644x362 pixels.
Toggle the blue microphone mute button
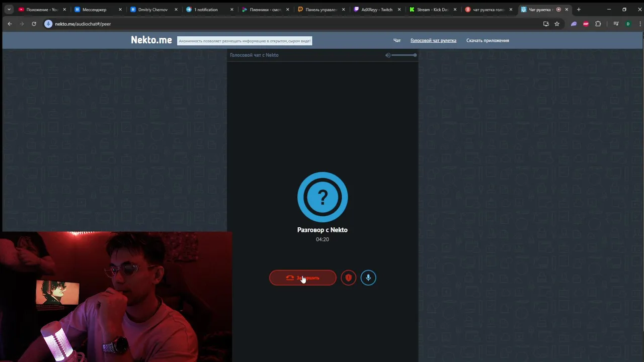click(368, 278)
